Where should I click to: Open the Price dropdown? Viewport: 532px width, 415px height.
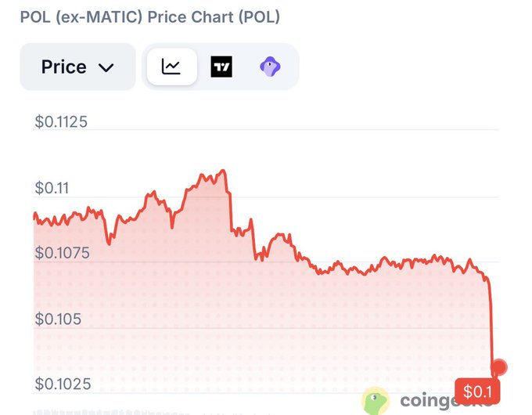tap(77, 67)
